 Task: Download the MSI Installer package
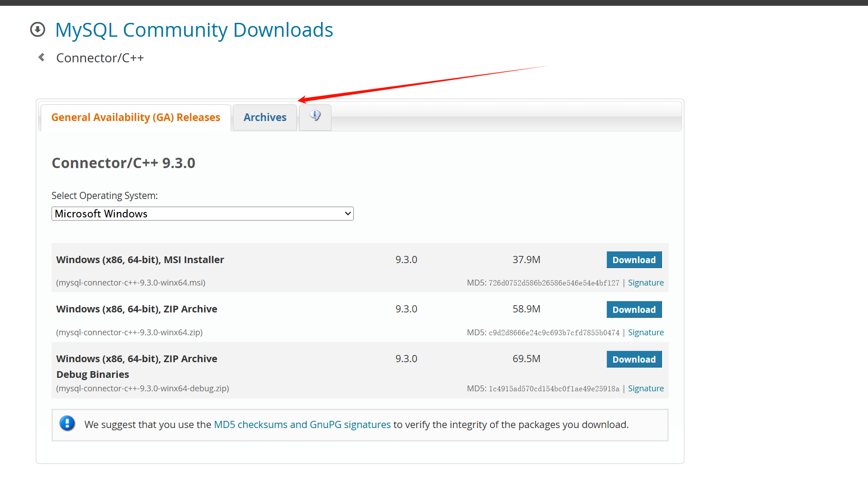coord(634,260)
